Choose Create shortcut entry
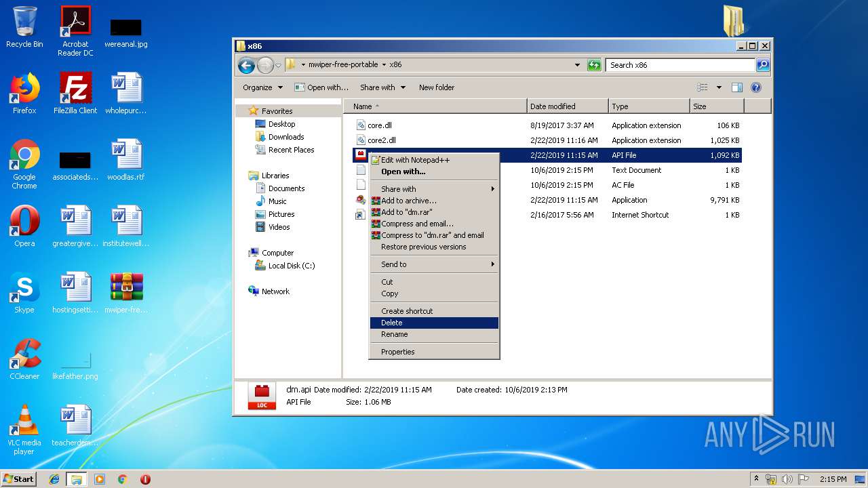The image size is (868, 488). click(x=434, y=311)
